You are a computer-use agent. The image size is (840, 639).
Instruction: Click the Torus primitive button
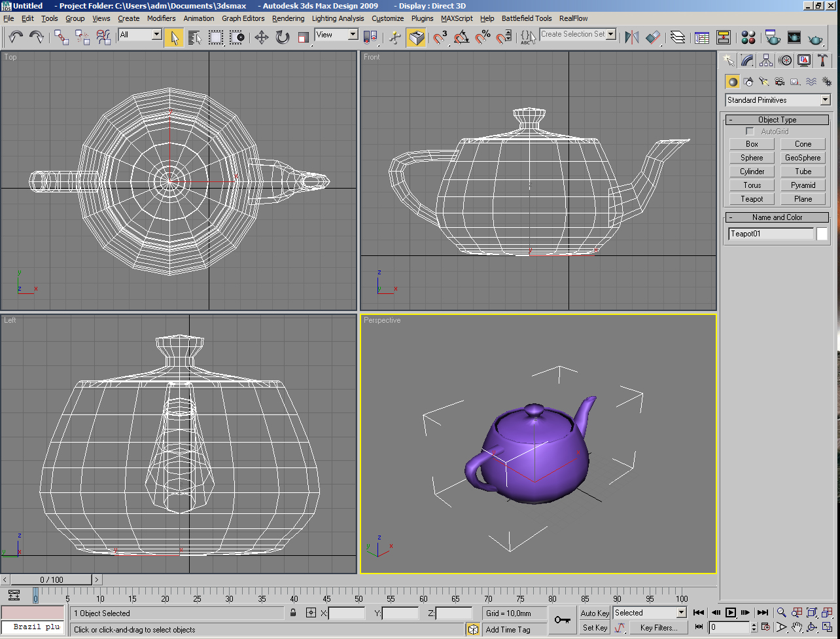click(x=752, y=185)
